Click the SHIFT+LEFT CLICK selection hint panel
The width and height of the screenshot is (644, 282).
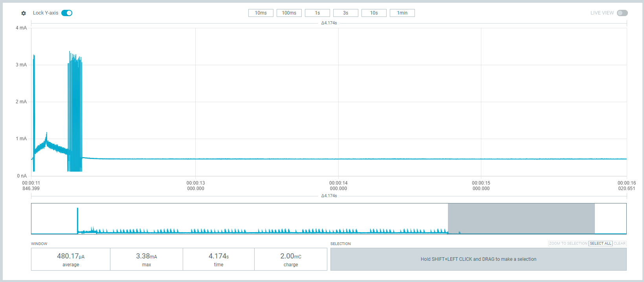pyautogui.click(x=478, y=259)
